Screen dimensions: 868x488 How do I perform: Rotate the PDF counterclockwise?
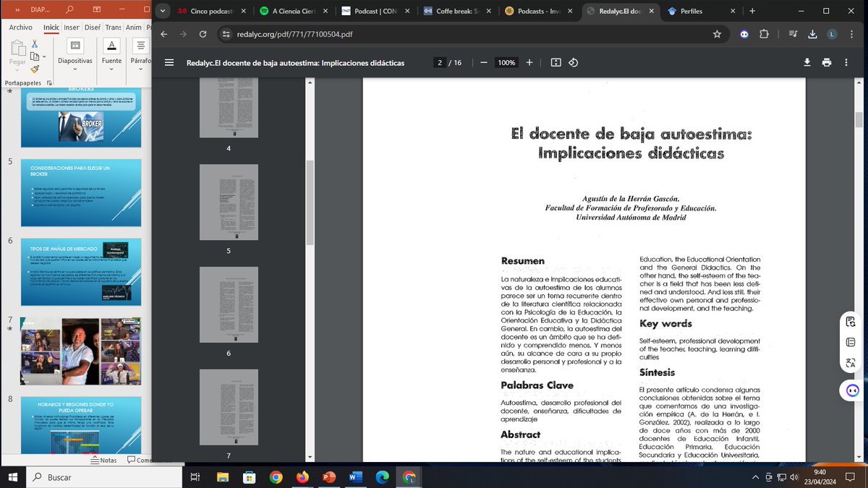573,63
